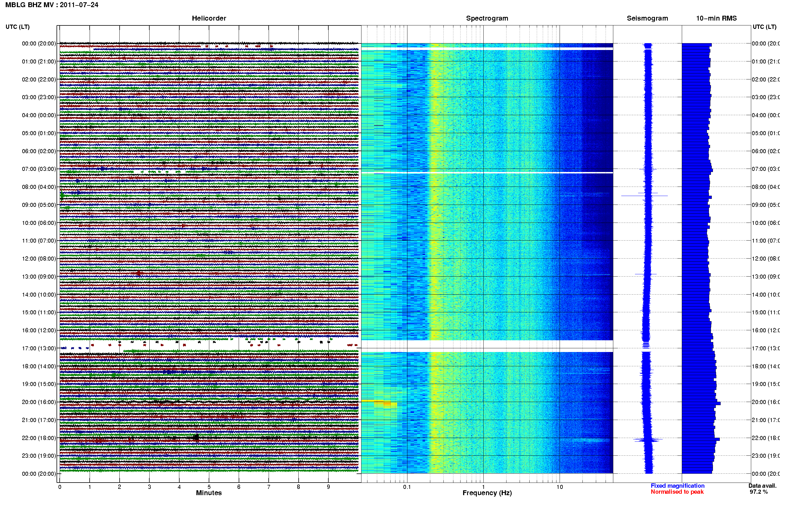The width and height of the screenshot is (812, 508).
Task: Click the 'Normalised to peak' legend text
Action: pyautogui.click(x=677, y=492)
